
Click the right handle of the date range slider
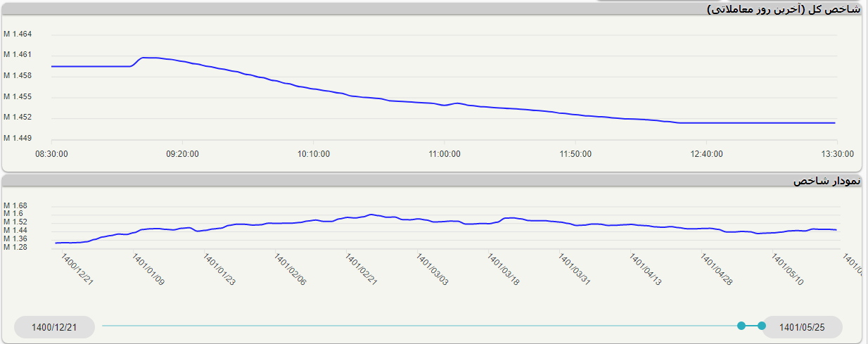761,326
